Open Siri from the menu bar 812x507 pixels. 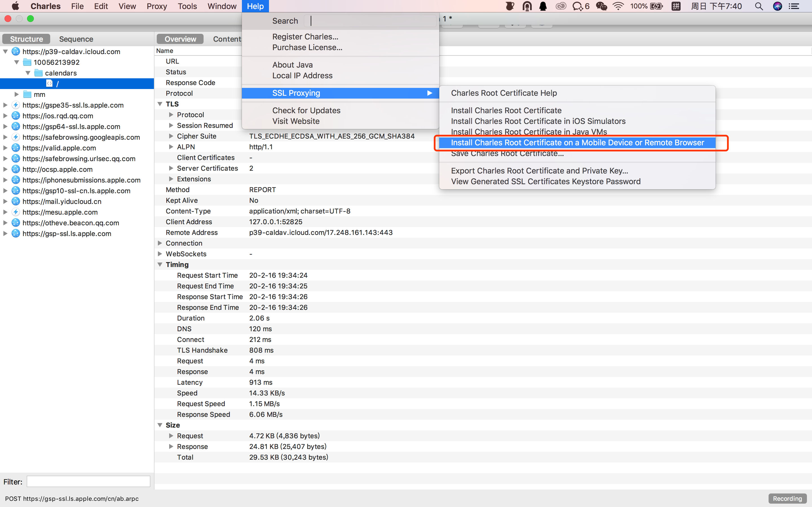point(777,6)
